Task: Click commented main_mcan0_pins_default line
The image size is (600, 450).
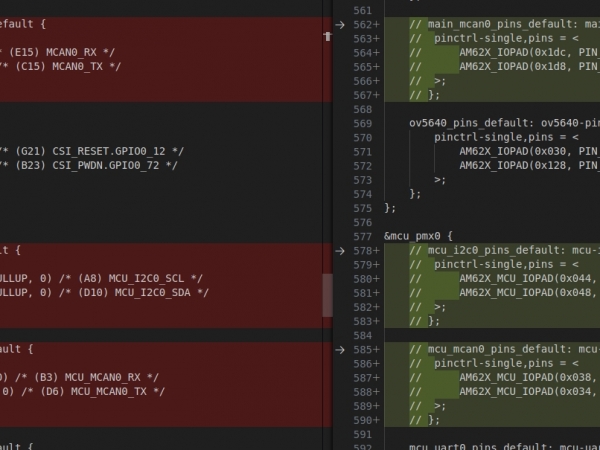Action: [500, 24]
